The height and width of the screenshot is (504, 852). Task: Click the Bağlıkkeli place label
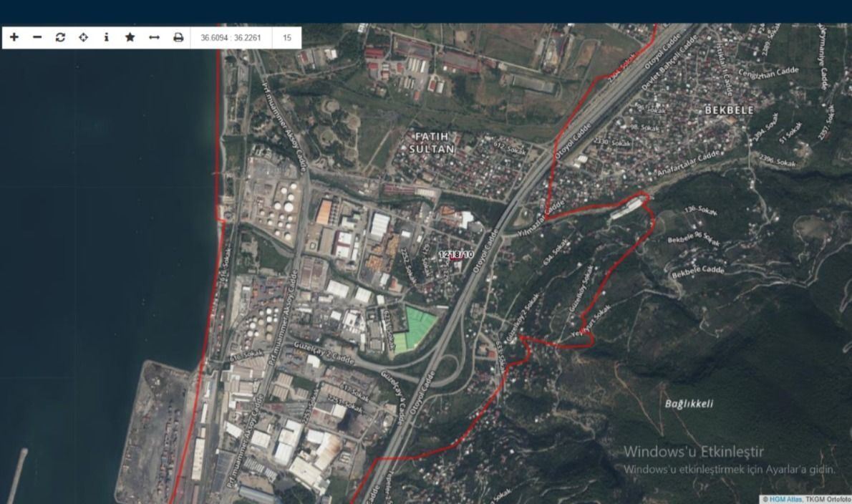689,404
